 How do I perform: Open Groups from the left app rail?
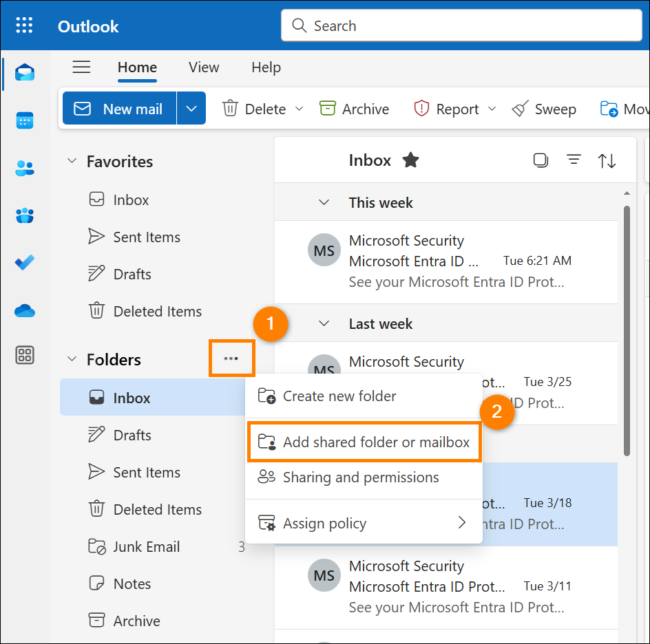pyautogui.click(x=25, y=215)
